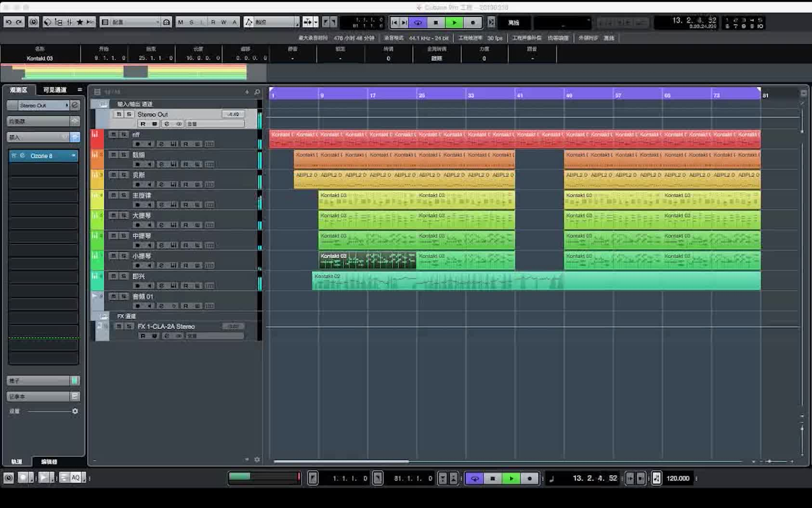The height and width of the screenshot is (508, 812).
Task: Undo the last action in toolbar
Action: [x=8, y=22]
